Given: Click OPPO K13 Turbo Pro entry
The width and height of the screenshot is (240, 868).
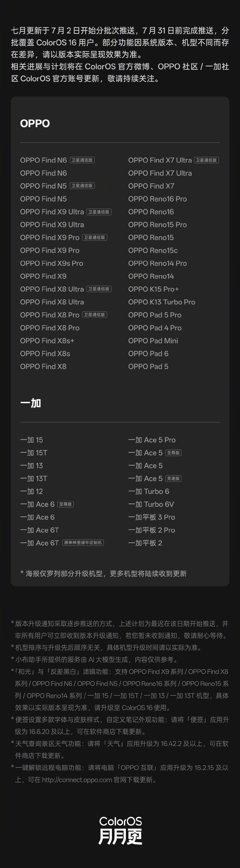Looking at the screenshot, I should point(162,302).
